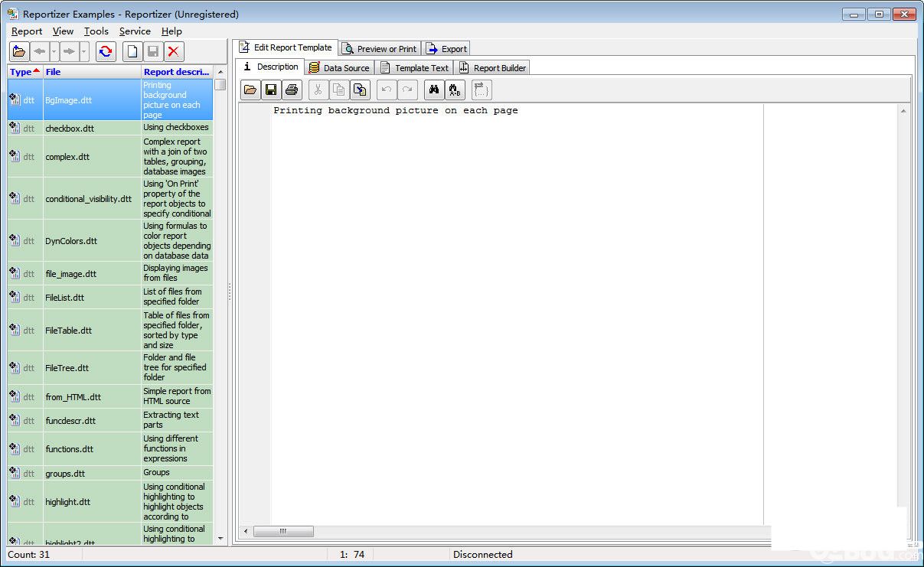The width and height of the screenshot is (924, 567).
Task: Select the checkbox.dtt report
Action: (x=110, y=128)
